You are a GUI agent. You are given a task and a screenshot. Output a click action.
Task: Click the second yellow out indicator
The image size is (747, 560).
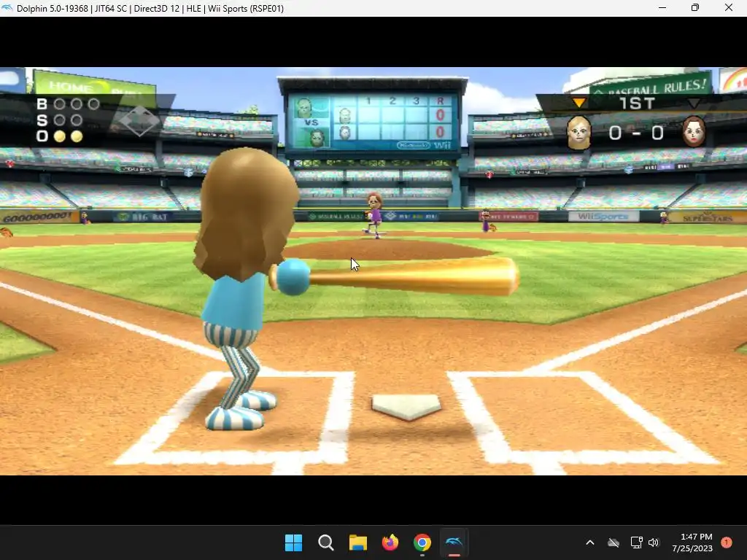click(77, 136)
